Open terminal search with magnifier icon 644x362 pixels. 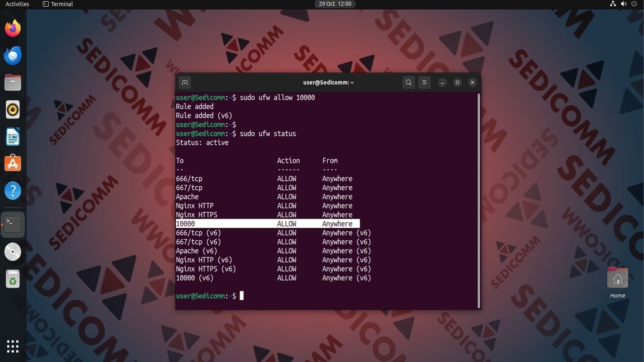[409, 82]
